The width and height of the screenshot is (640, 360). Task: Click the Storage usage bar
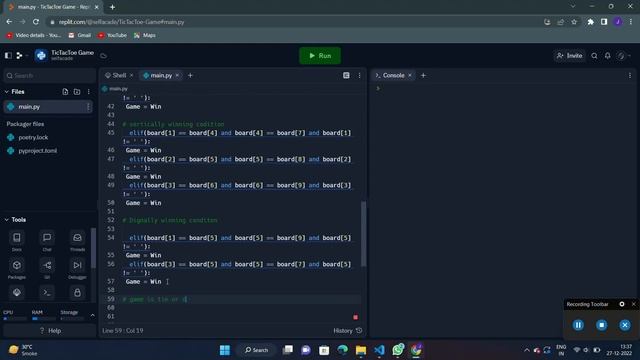point(72,318)
